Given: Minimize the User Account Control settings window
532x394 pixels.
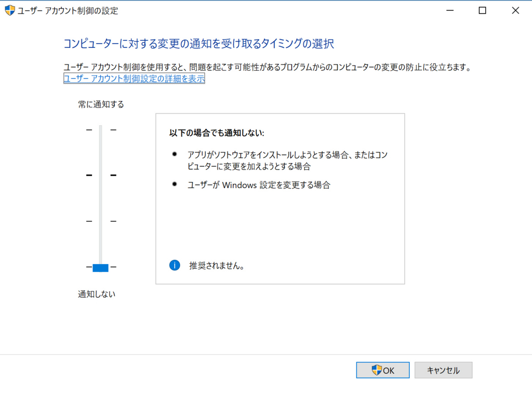Looking at the screenshot, I should tap(449, 10).
